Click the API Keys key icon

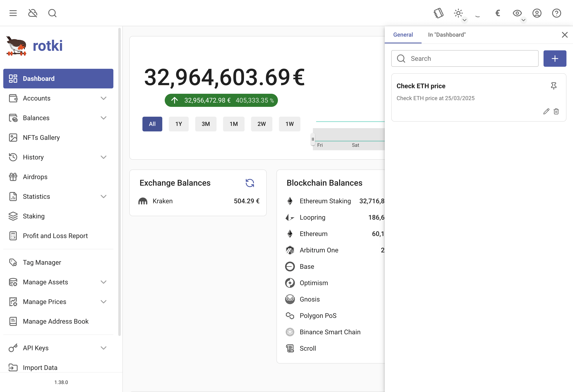tap(13, 348)
